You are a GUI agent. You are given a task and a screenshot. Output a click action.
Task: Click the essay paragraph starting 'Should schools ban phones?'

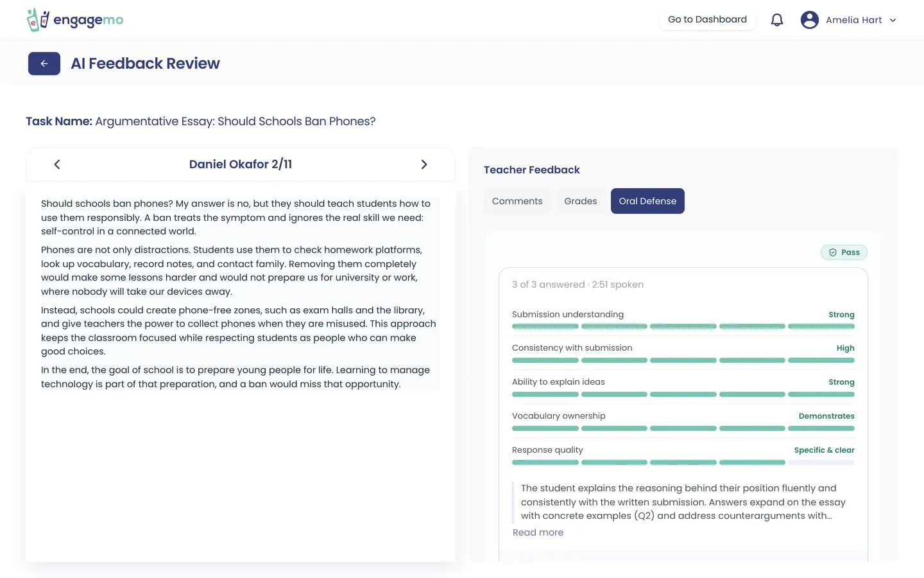pos(236,217)
